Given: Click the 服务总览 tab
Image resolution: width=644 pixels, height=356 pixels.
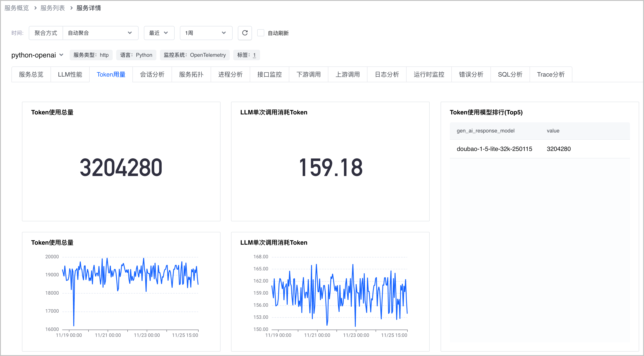Looking at the screenshot, I should (31, 74).
